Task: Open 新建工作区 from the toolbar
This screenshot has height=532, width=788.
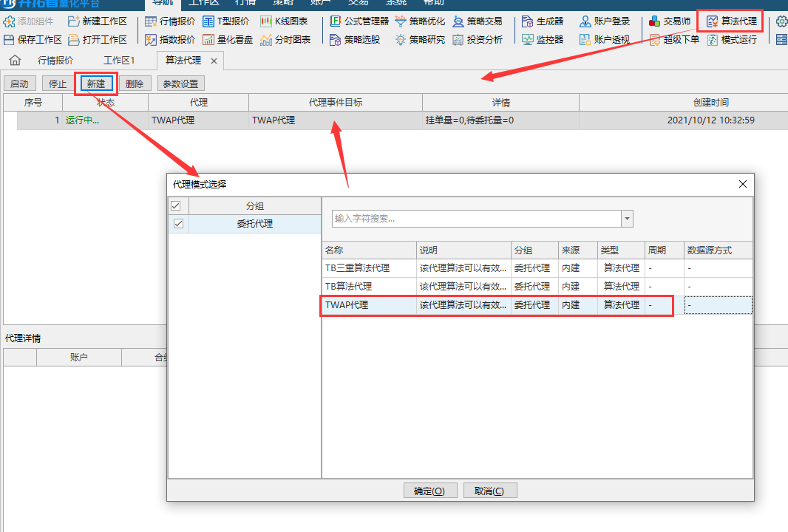Action: pos(97,21)
